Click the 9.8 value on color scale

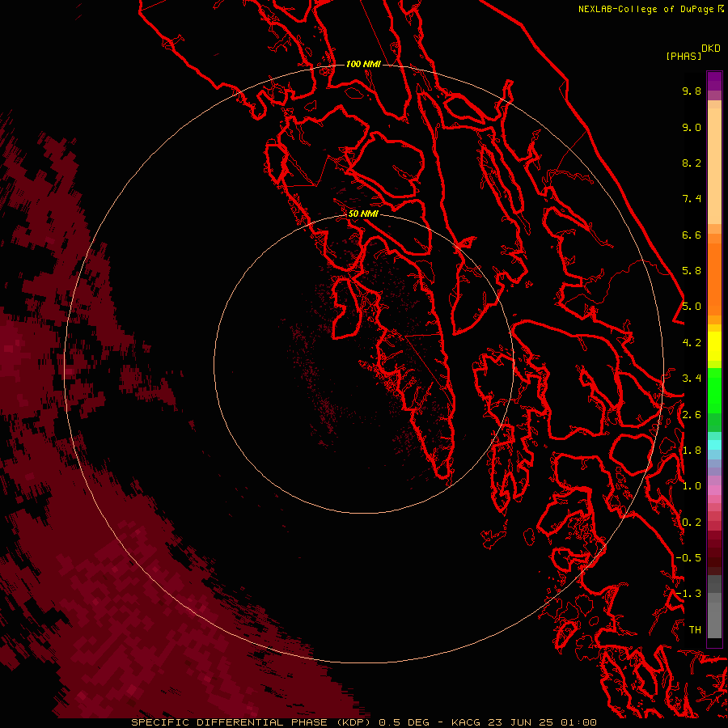point(692,91)
